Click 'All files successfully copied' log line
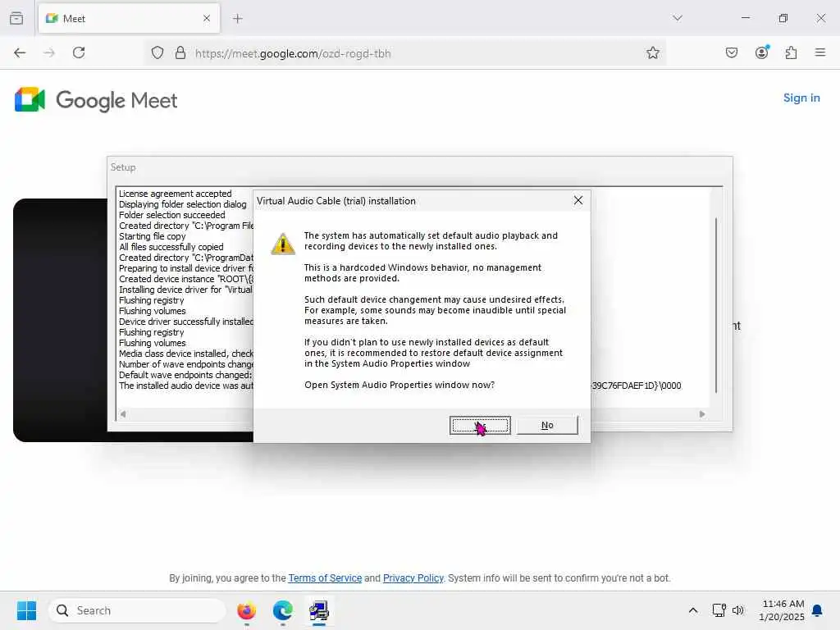This screenshot has width=840, height=630. [171, 247]
